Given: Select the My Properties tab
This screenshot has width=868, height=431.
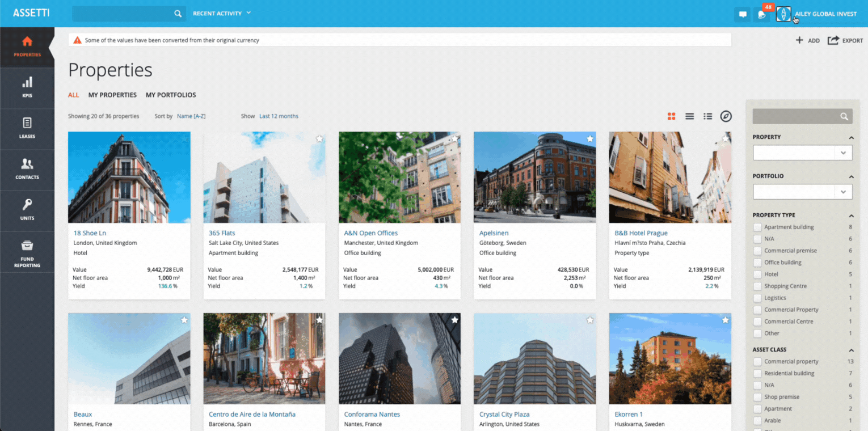Looking at the screenshot, I should pos(112,95).
